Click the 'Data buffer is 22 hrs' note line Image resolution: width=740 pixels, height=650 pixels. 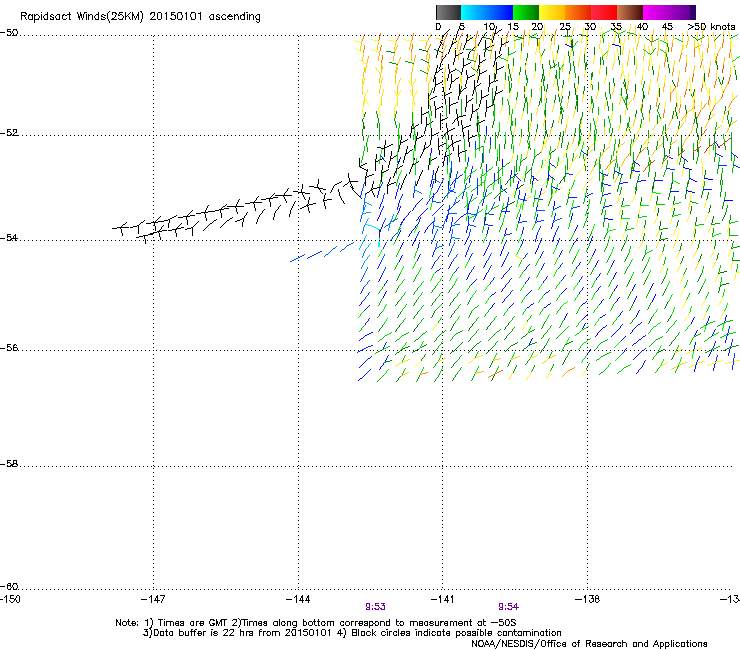(x=352, y=633)
